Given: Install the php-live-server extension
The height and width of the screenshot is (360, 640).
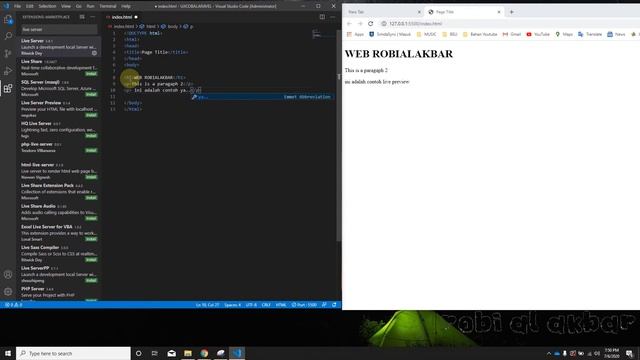Looking at the screenshot, I should [91, 150].
